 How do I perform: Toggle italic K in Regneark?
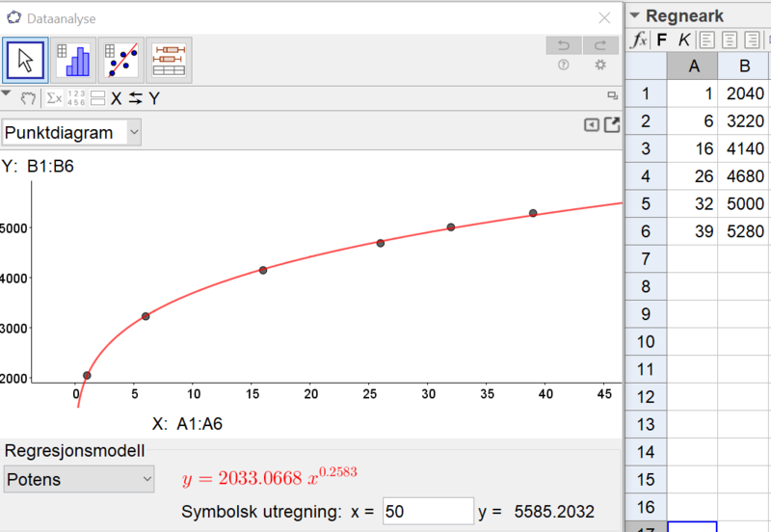click(x=684, y=40)
